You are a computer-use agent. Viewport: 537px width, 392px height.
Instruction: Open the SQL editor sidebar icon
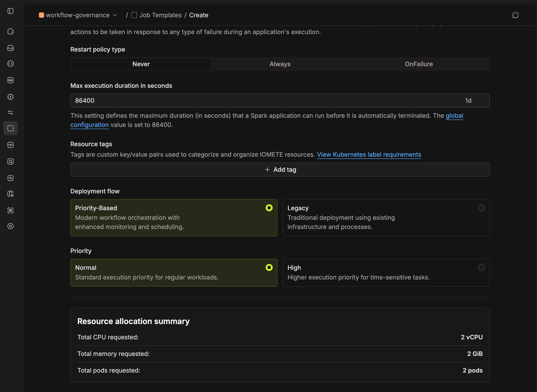pos(10,80)
